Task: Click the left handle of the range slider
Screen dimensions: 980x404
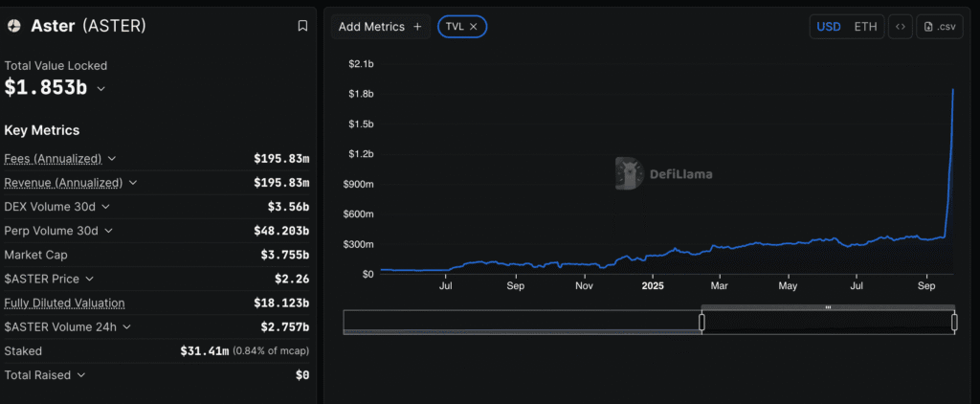Action: 702,323
